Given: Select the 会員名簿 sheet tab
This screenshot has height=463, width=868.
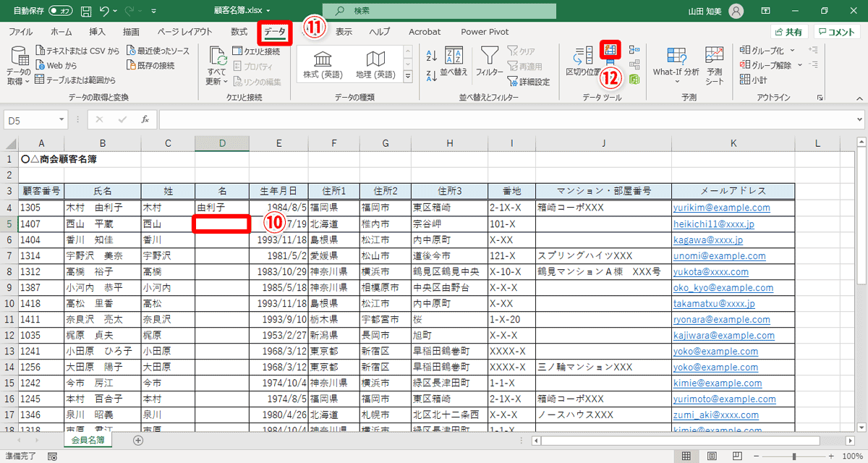Looking at the screenshot, I should click(87, 439).
